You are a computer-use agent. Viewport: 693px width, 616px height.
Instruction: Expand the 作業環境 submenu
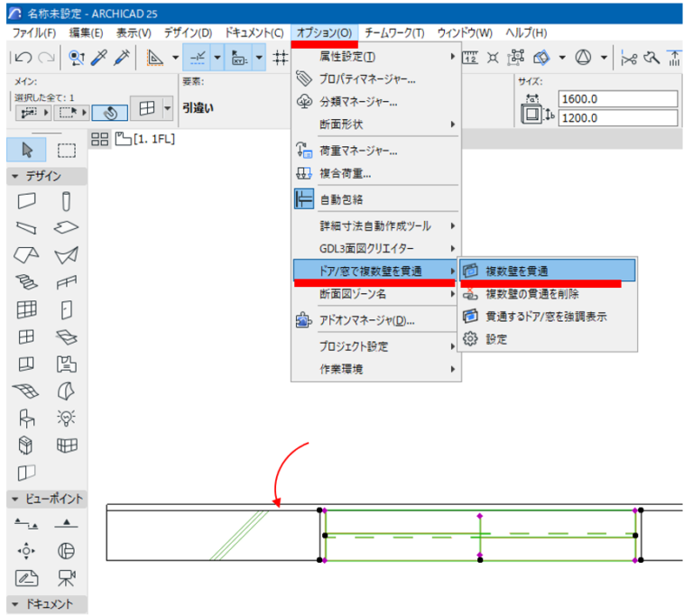pos(376,369)
